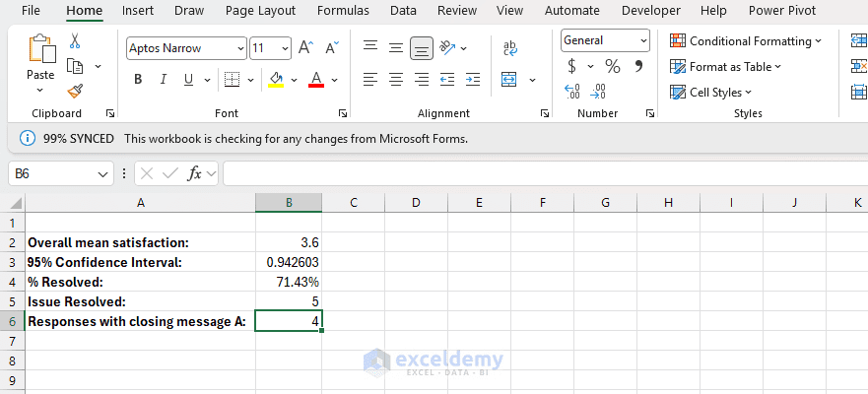Click the Orientation text angle icon
This screenshot has height=394, width=868.
(x=448, y=48)
